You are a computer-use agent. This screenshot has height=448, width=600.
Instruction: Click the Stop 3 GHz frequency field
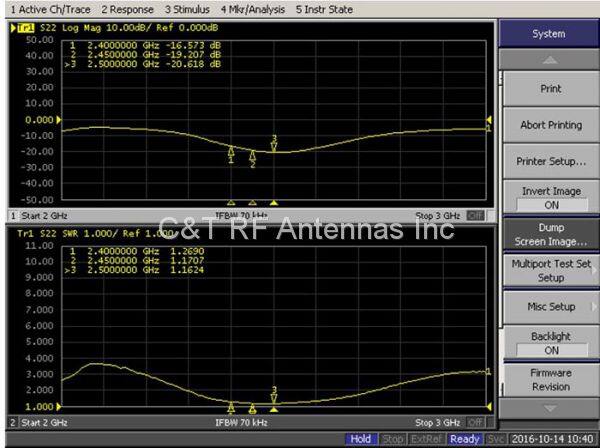tap(440, 215)
